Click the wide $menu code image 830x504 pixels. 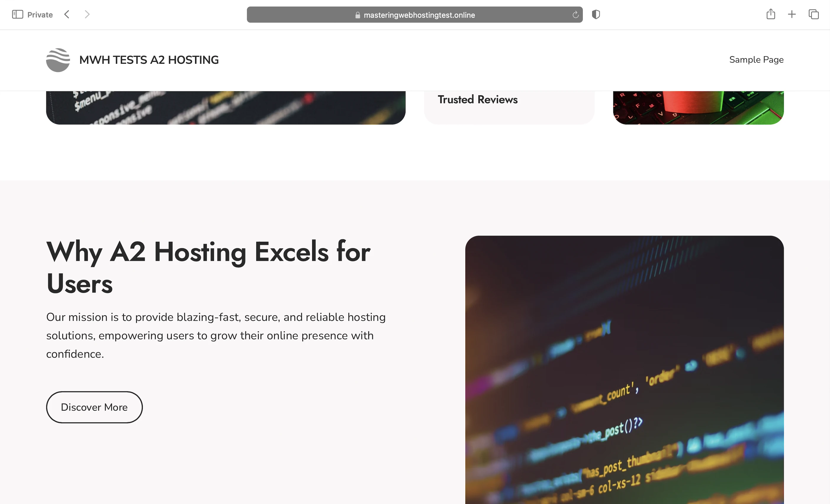(x=226, y=108)
